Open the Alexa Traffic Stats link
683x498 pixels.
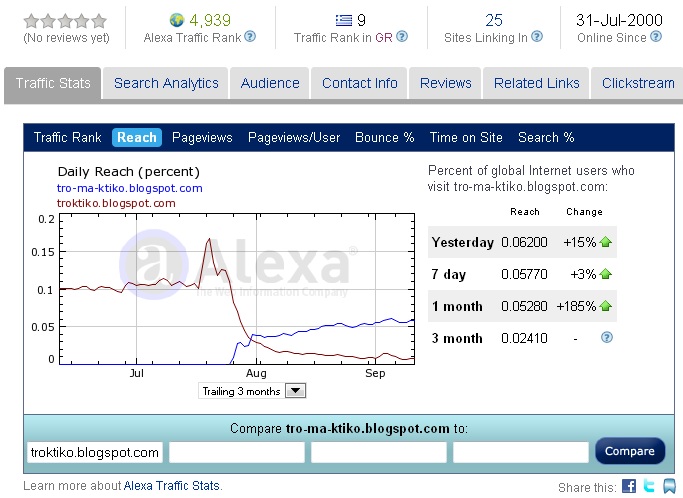point(172,486)
